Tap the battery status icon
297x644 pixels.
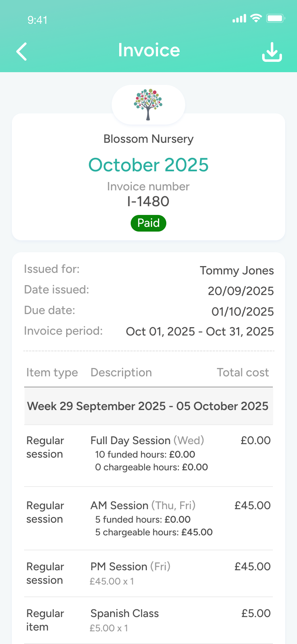pyautogui.click(x=276, y=18)
